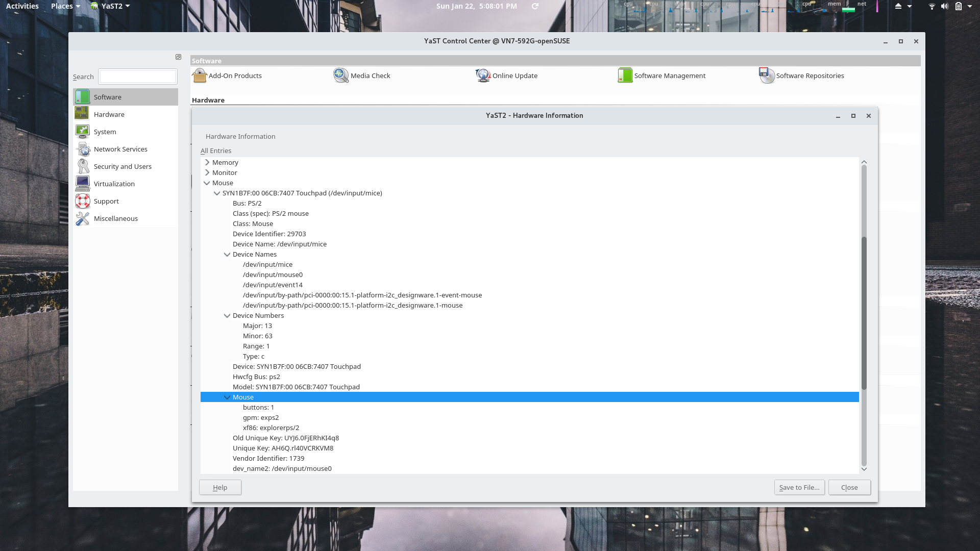Collapse the Device Names node

(227, 254)
